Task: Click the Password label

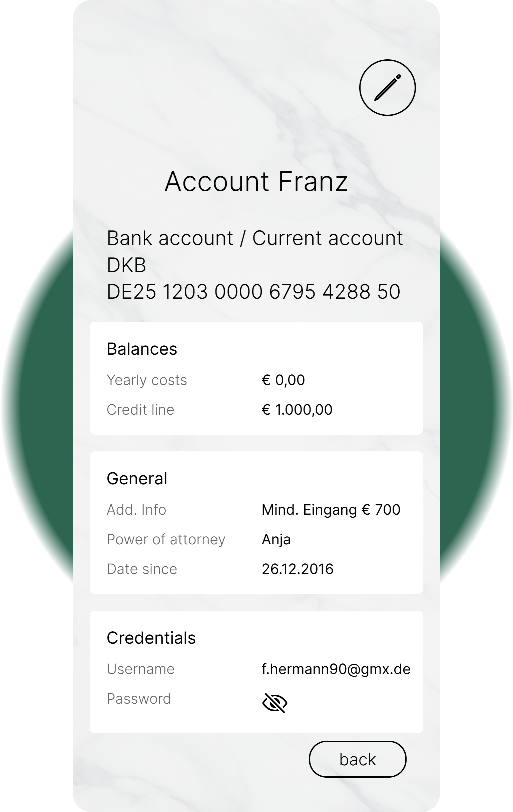Action: (x=139, y=699)
